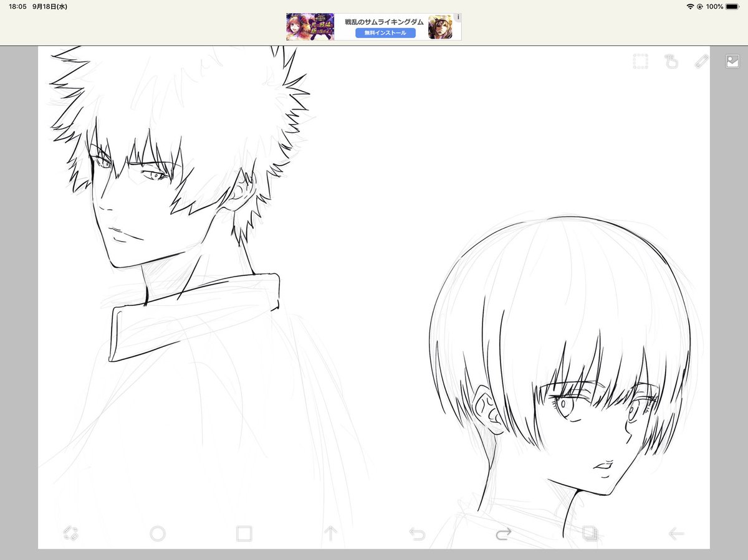Viewport: 748px width, 560px height.
Task: Tap the 100% battery percentage text
Action: pos(715,6)
